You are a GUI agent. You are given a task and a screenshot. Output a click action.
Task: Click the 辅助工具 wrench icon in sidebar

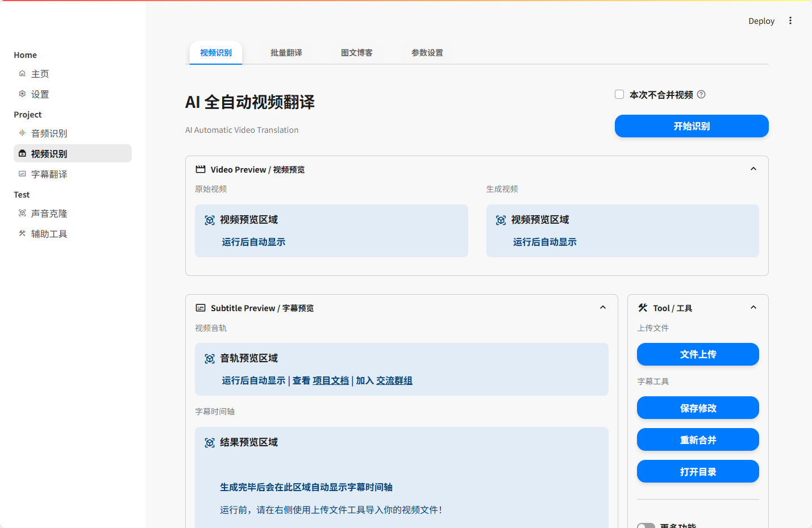click(x=22, y=233)
